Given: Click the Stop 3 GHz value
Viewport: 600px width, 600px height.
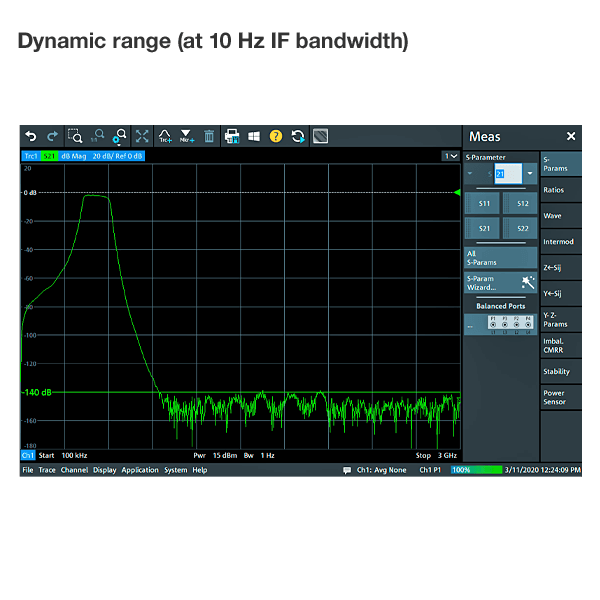Looking at the screenshot, I should point(436,455).
